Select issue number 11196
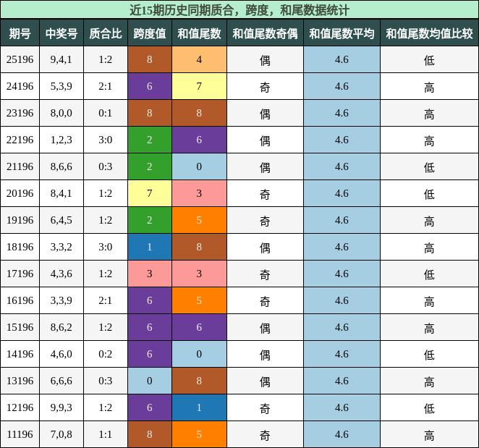This screenshot has height=448, width=479. [20, 434]
